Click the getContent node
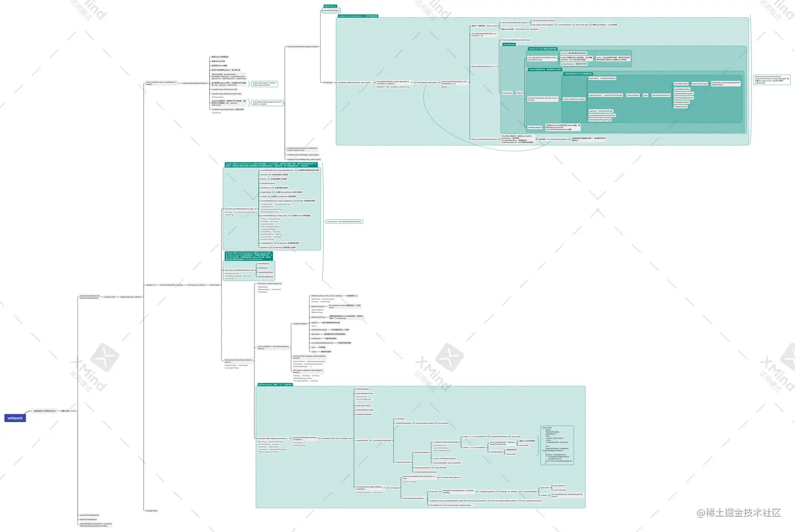The width and height of the screenshot is (795, 532). [x=545, y=488]
